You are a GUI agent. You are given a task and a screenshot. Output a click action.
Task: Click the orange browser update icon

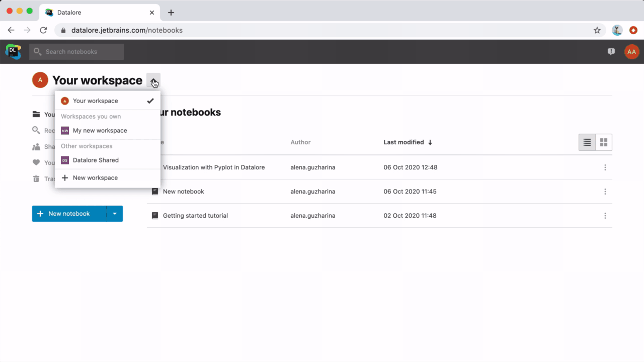click(633, 30)
